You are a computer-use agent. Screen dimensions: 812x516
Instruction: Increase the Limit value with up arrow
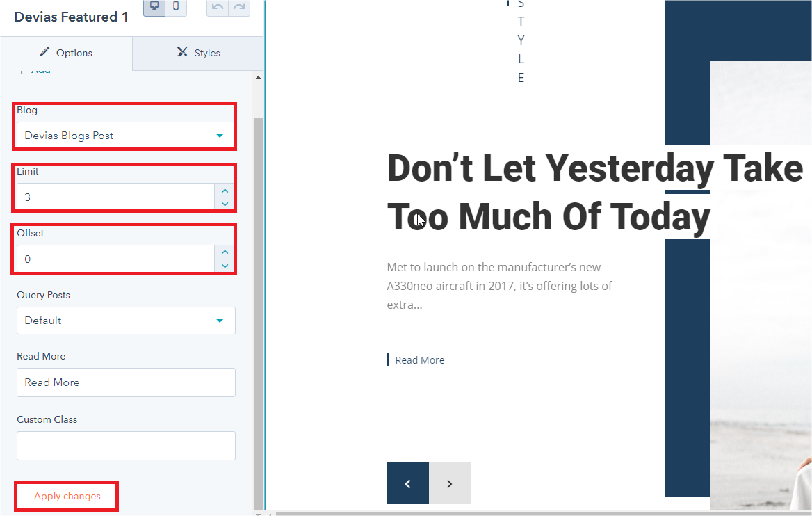225,191
